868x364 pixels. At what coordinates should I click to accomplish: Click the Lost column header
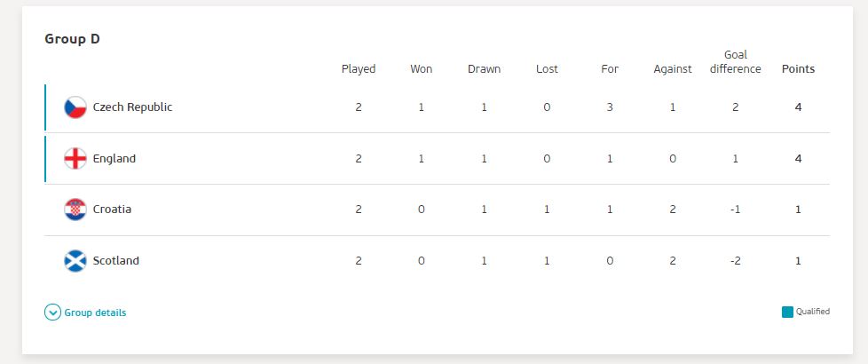click(547, 69)
